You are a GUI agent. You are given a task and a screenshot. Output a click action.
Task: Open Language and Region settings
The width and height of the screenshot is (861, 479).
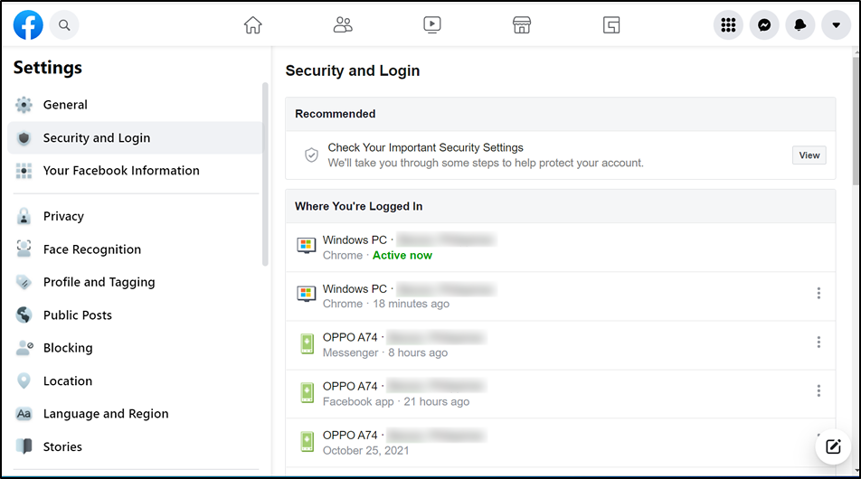[135, 414]
